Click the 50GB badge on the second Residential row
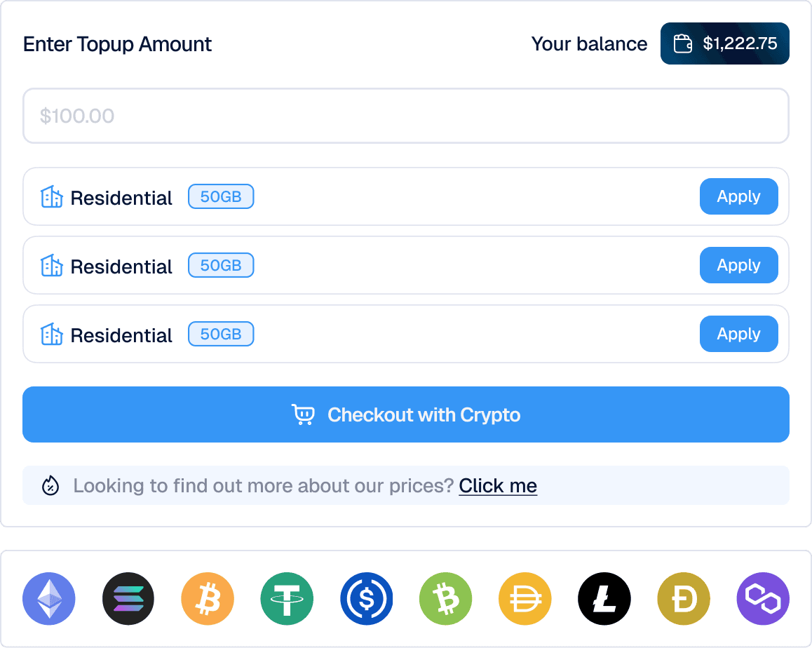This screenshot has width=812, height=648. pos(221,265)
